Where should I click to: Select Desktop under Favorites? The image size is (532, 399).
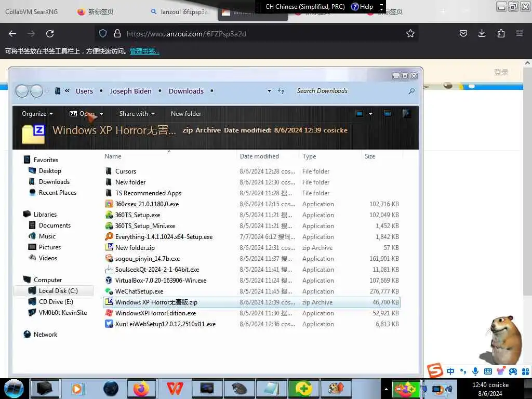coord(50,171)
